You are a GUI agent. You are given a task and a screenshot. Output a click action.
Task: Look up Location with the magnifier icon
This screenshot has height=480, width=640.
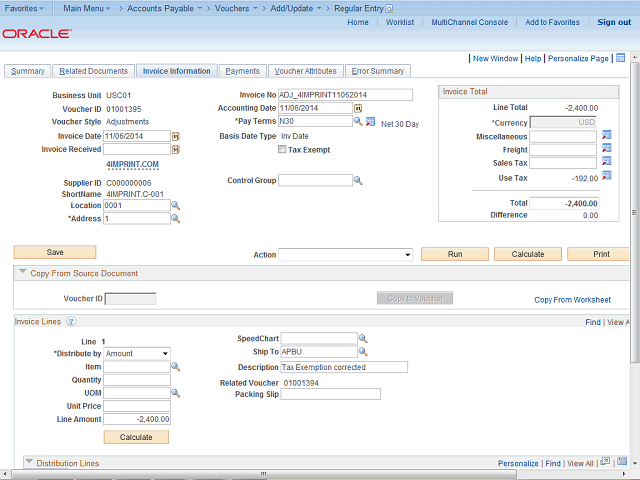coord(175,205)
